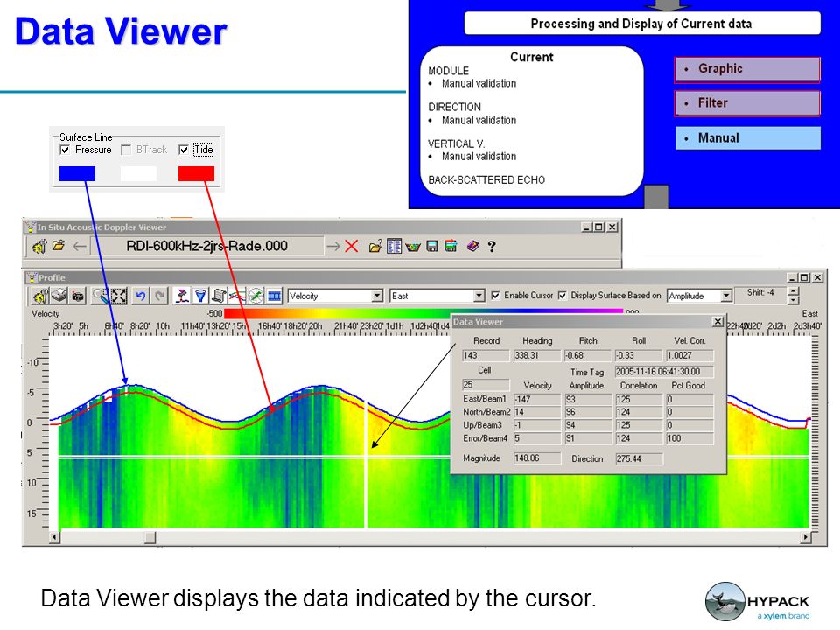Uncheck Enable Cursor in Profile toolbar

pyautogui.click(x=495, y=295)
